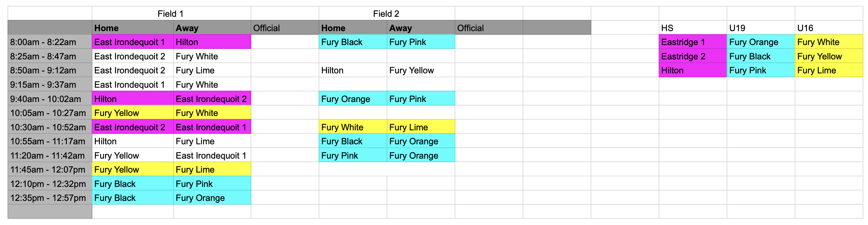Screen dimensions: 868x225
Task: Select the Eastridge 1 cell under HS
Action: 693,42
